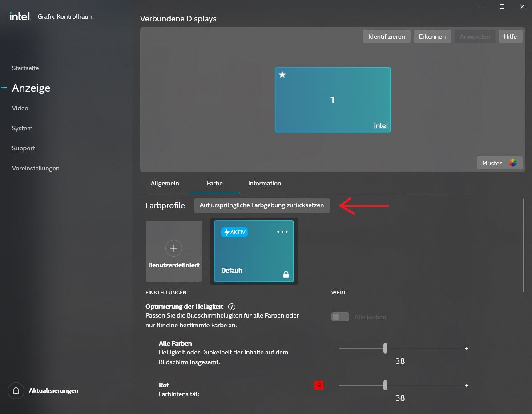Go to Startseite in sidebar

[25, 68]
